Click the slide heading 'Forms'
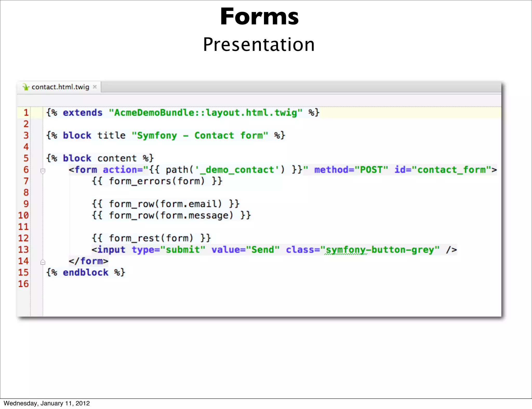The image size is (532, 409). 259,17
